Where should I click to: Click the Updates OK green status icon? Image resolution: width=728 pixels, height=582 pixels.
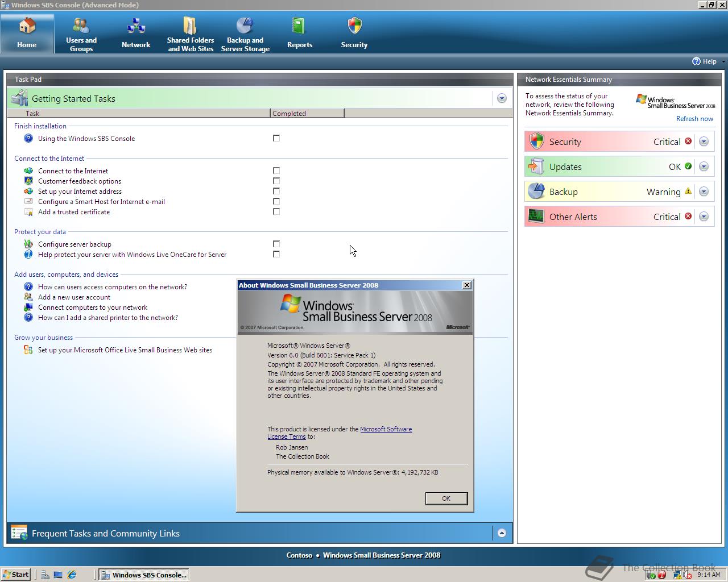[x=688, y=167]
